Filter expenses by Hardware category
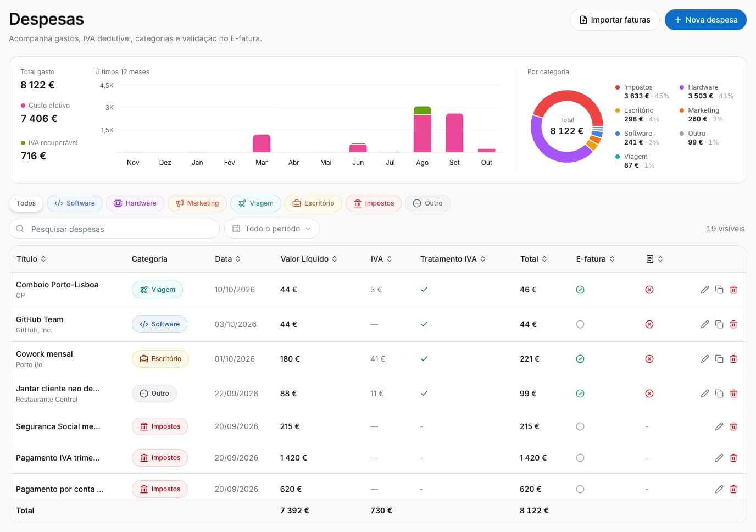 (x=135, y=203)
